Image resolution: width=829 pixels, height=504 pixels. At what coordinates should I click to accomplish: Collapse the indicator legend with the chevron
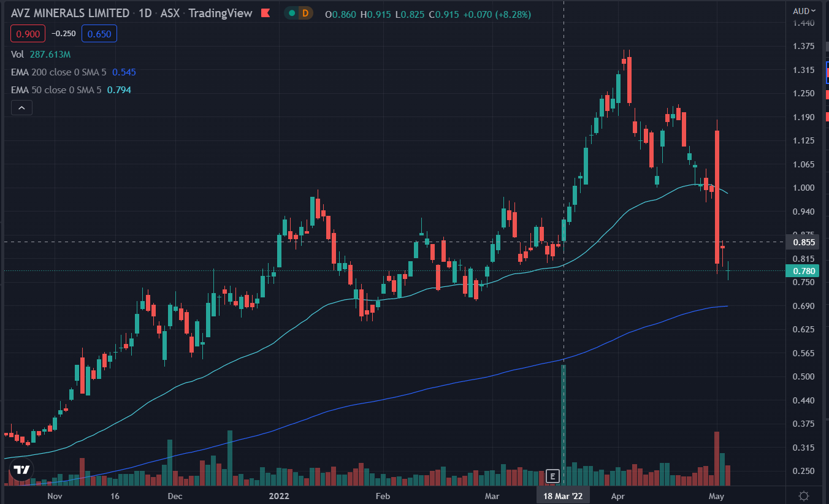[21, 108]
